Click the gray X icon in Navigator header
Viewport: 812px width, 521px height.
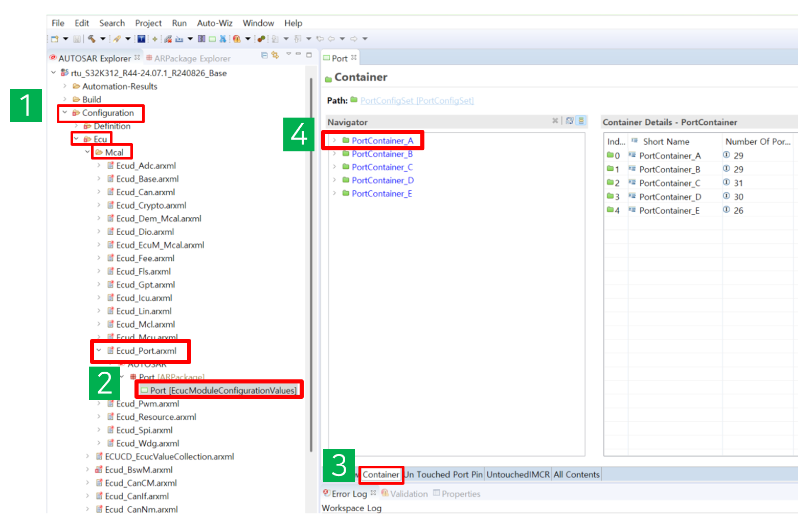tap(555, 121)
